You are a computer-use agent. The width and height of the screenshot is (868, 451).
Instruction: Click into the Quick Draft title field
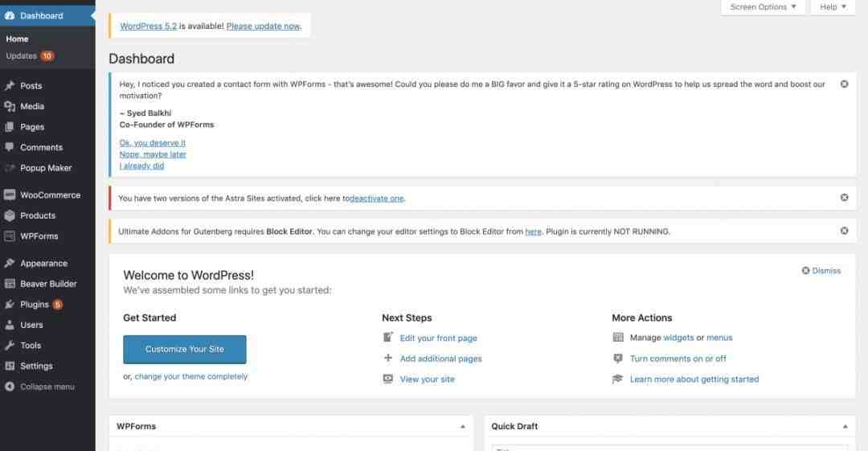point(669,448)
